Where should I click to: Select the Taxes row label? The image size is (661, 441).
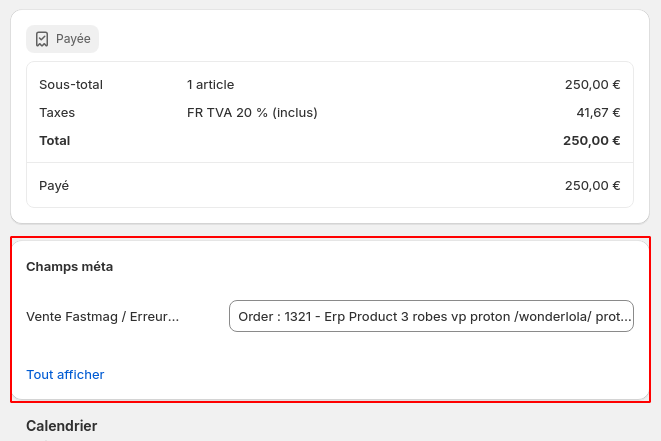pyautogui.click(x=57, y=113)
